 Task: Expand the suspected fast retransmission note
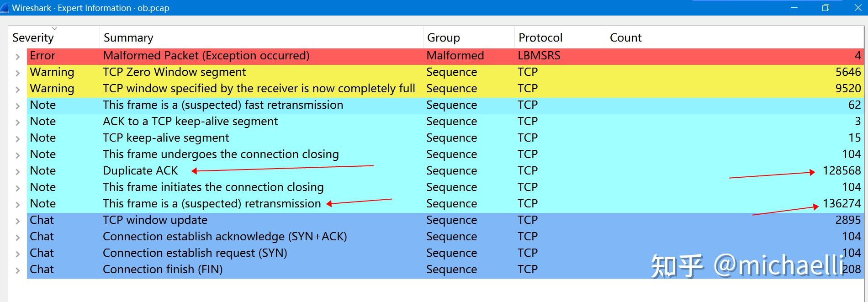pos(17,105)
